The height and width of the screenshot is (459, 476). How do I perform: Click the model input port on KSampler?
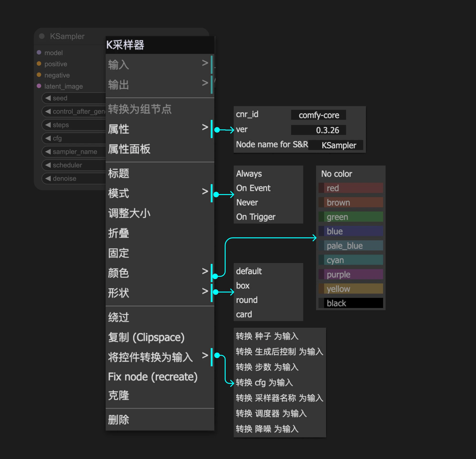pyautogui.click(x=40, y=53)
